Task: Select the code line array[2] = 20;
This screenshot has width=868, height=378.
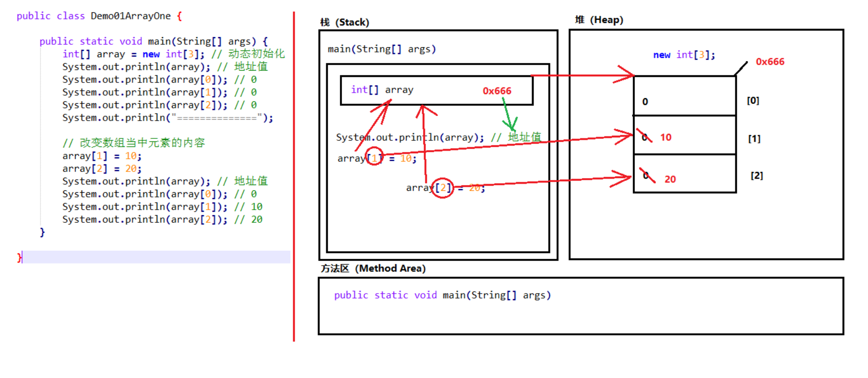Action: 102,168
